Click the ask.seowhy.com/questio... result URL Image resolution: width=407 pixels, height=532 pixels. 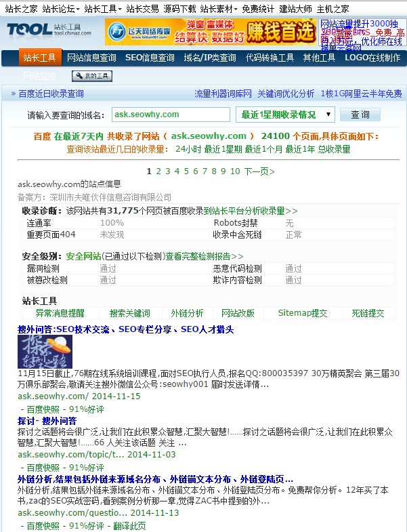click(x=72, y=512)
